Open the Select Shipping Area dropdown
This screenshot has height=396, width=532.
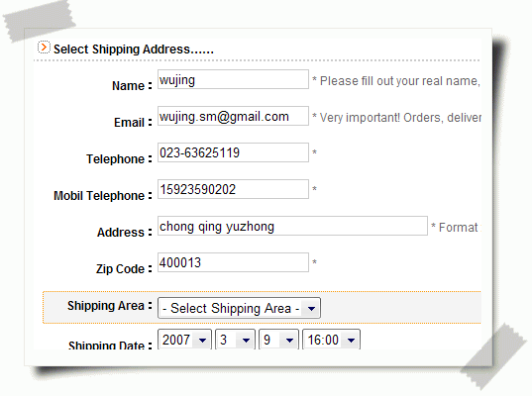[x=239, y=308]
